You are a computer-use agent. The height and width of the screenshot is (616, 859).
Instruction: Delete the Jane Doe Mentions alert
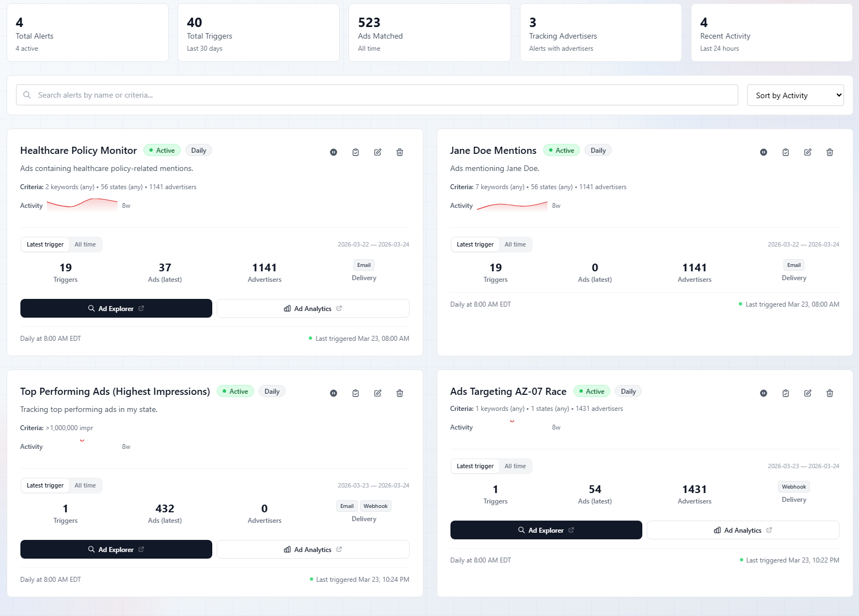829,152
